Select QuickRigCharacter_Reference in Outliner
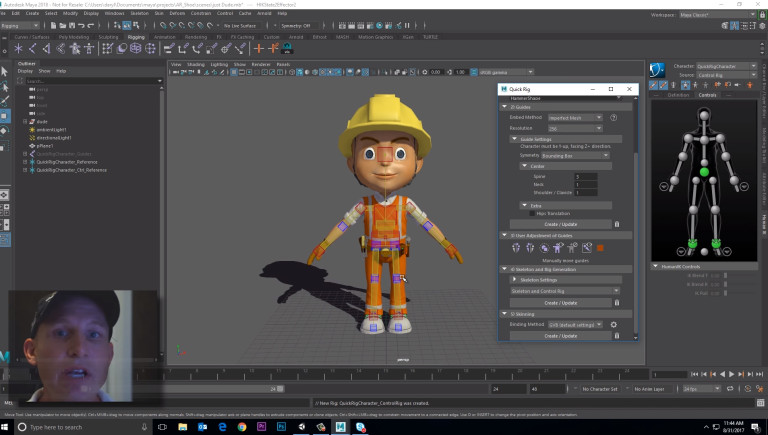Screen dimensions: 768x435 [67, 162]
